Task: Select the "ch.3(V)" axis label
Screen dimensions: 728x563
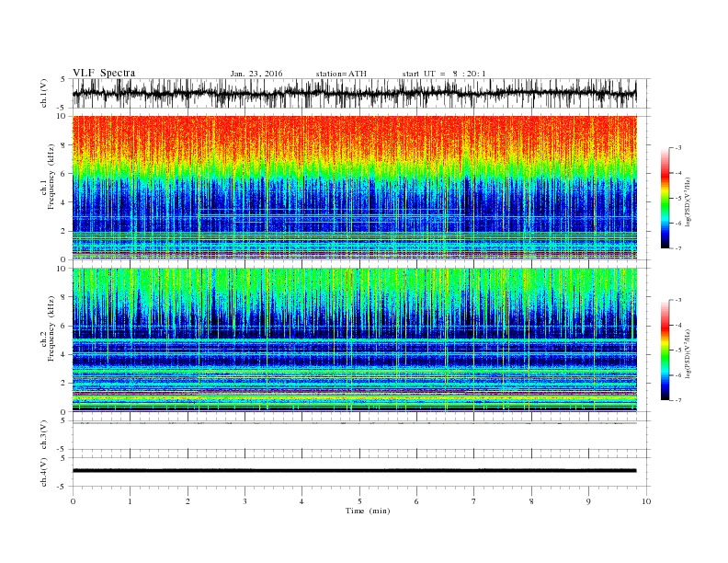Action: click(x=43, y=435)
